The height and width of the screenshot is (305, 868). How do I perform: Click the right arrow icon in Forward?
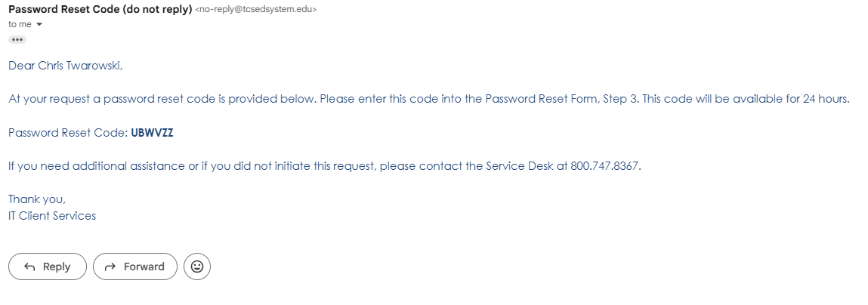point(110,266)
